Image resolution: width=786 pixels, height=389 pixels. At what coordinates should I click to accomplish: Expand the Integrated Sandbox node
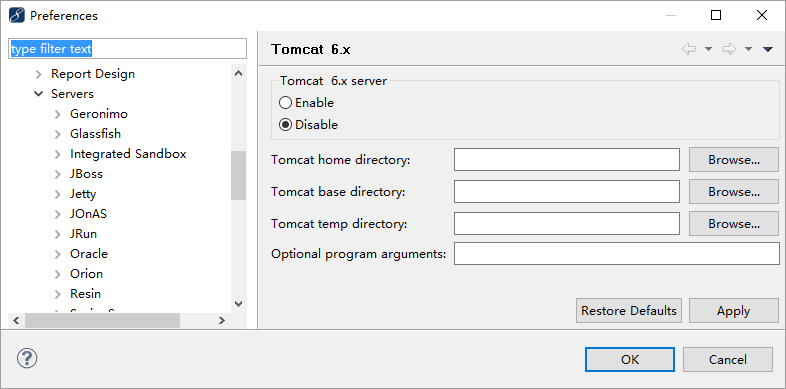(58, 154)
